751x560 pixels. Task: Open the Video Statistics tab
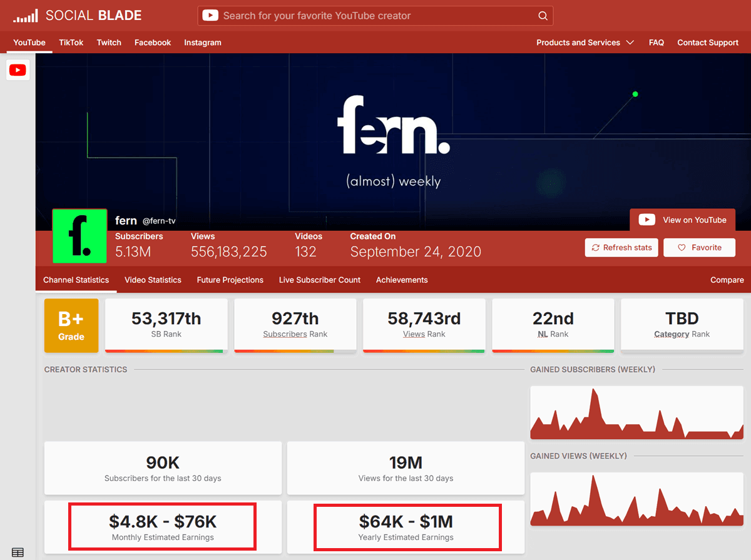point(153,280)
